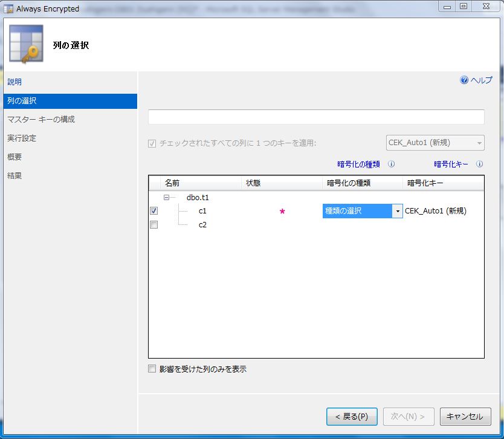The width and height of the screenshot is (504, 439).
Task: Minimize the Always Encrypted window
Action: (447, 7)
